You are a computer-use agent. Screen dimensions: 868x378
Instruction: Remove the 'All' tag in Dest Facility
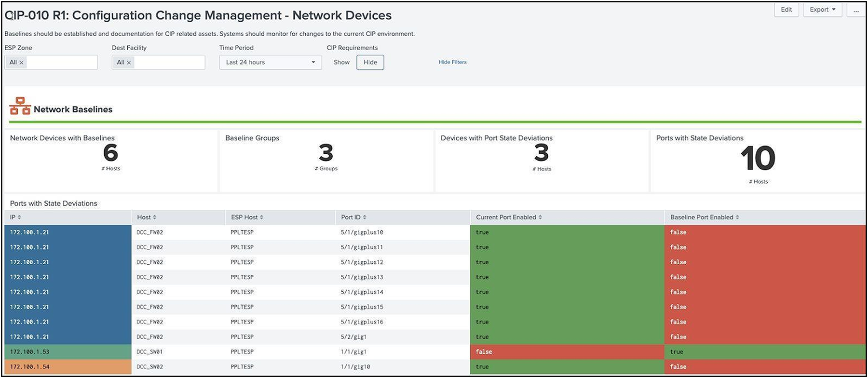coord(129,63)
